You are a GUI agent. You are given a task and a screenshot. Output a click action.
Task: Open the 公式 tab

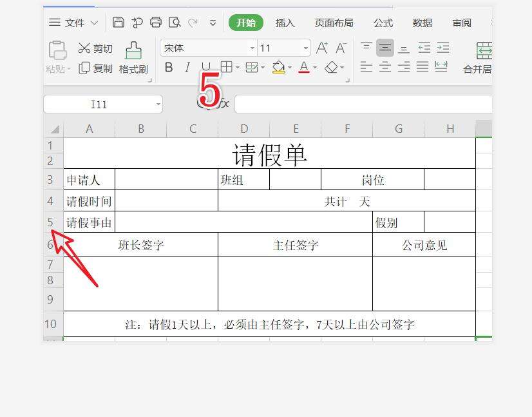(383, 23)
